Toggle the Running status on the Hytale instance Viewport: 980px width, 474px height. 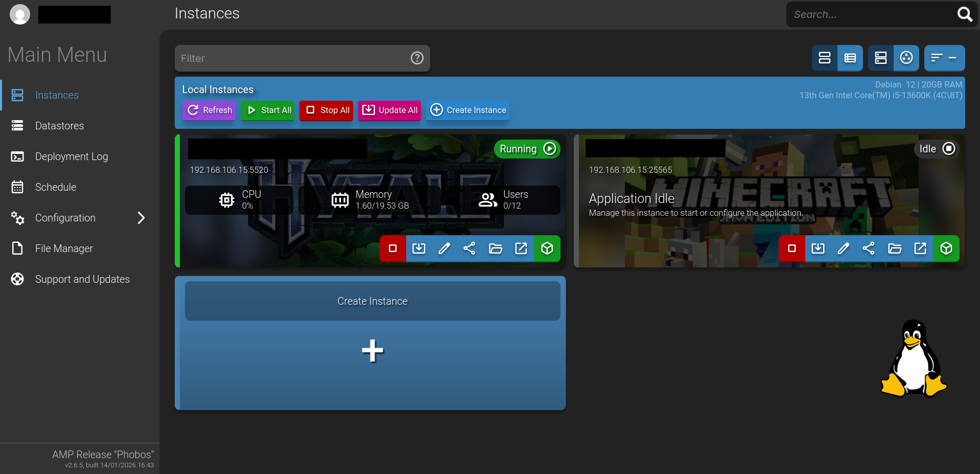pyautogui.click(x=527, y=149)
